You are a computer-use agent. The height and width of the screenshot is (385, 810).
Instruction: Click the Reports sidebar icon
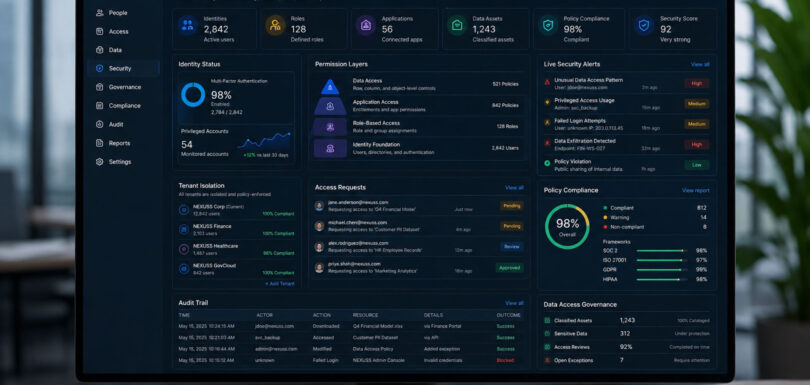(100, 143)
